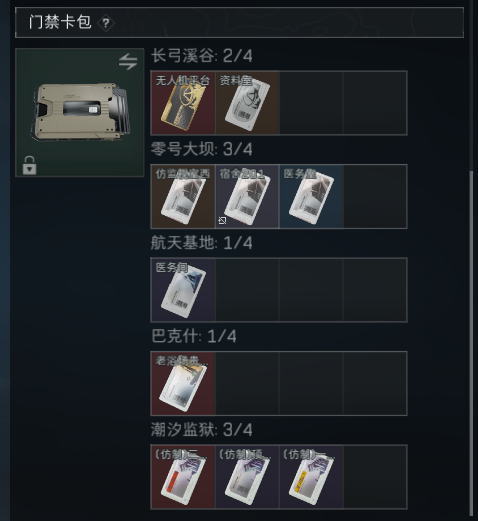Click the help question mark icon
The width and height of the screenshot is (478, 521).
(x=106, y=23)
